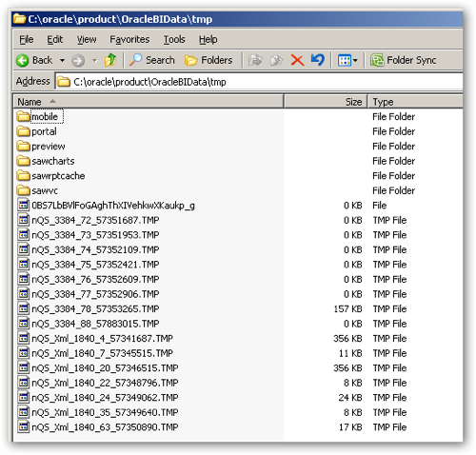
Task: Select the sawcharts folder icon
Action: [x=23, y=161]
